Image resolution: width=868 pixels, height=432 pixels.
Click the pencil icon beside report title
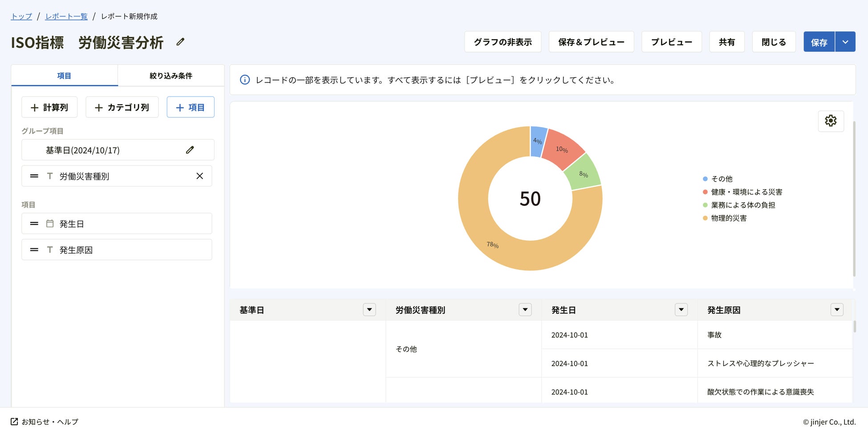pos(180,42)
